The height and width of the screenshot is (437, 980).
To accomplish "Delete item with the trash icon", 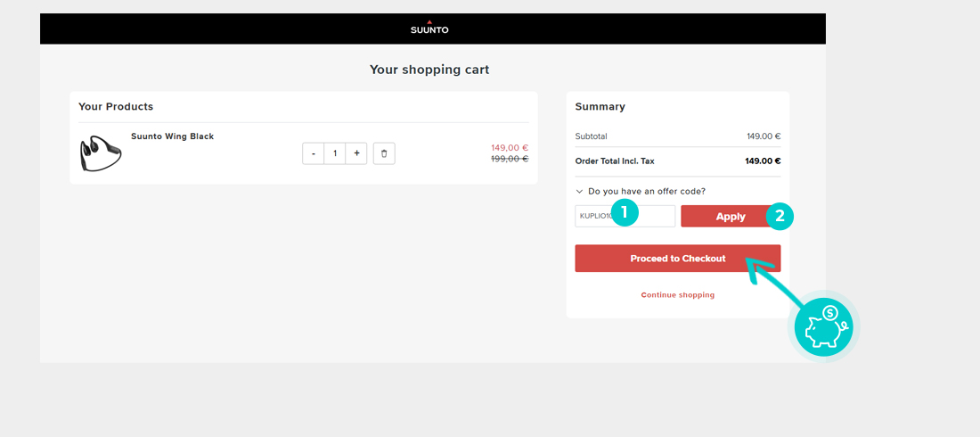I will pyautogui.click(x=384, y=153).
